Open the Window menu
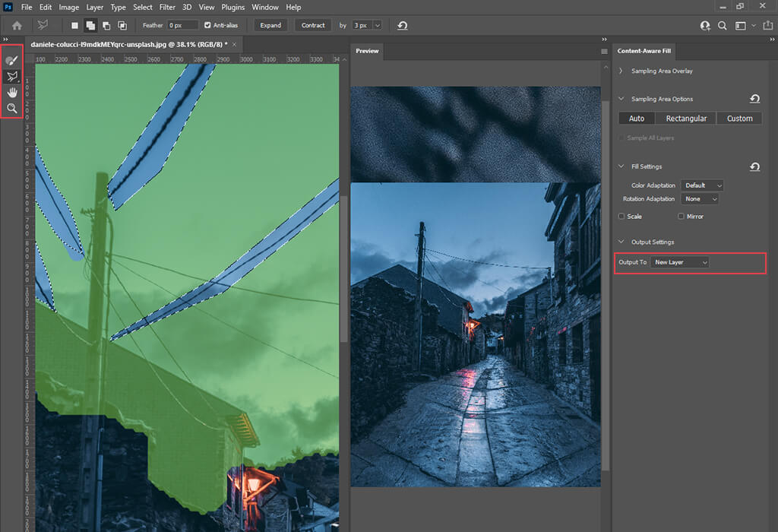The width and height of the screenshot is (778, 532). click(x=265, y=7)
